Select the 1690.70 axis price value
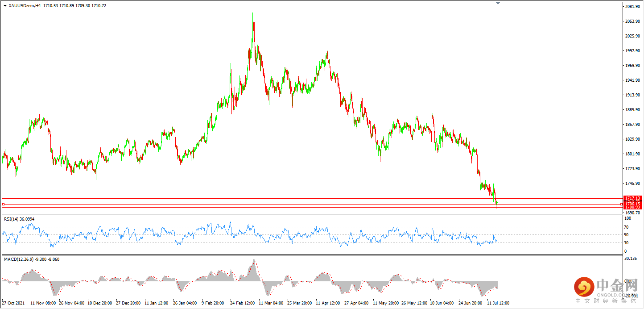This screenshot has width=644, height=309. coord(633,213)
